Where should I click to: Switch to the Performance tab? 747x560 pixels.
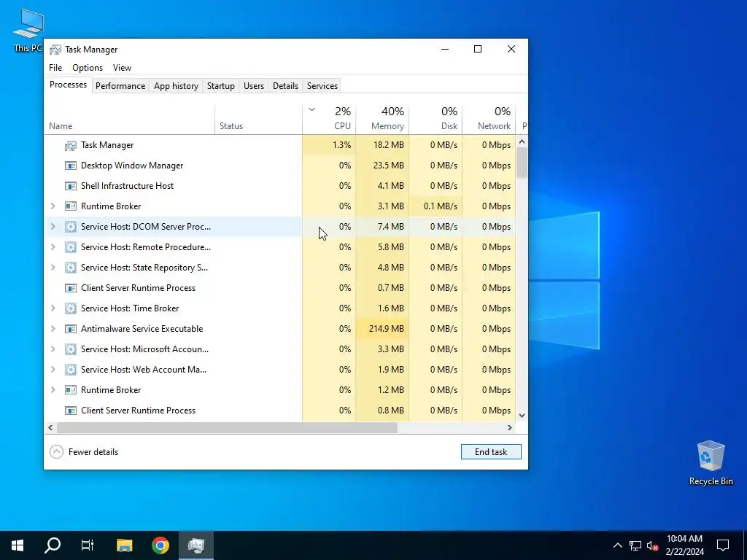tap(120, 86)
